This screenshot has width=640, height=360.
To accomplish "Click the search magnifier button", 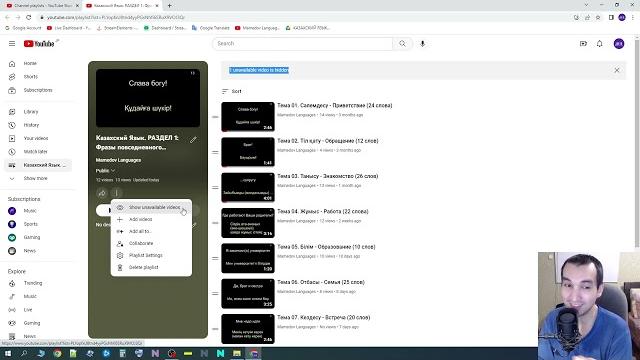I will click(x=402, y=44).
